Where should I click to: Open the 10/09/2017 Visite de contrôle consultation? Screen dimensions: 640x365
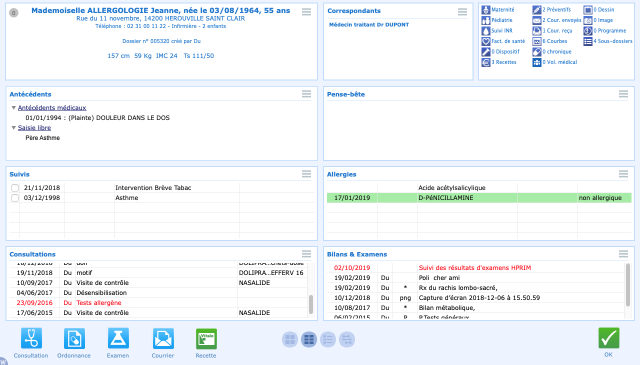pyautogui.click(x=158, y=283)
